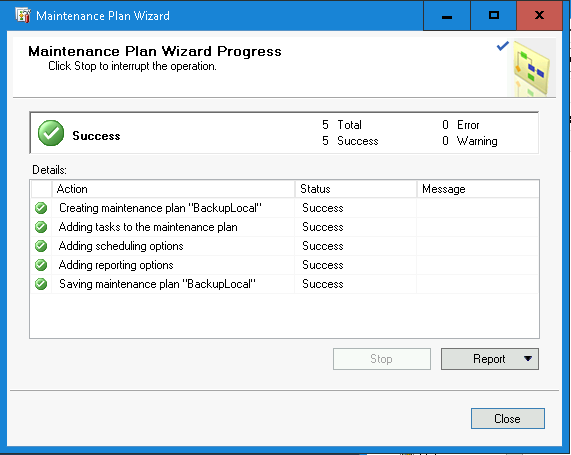Image resolution: width=571 pixels, height=455 pixels.
Task: Open the Report dropdown arrow
Action: [528, 359]
